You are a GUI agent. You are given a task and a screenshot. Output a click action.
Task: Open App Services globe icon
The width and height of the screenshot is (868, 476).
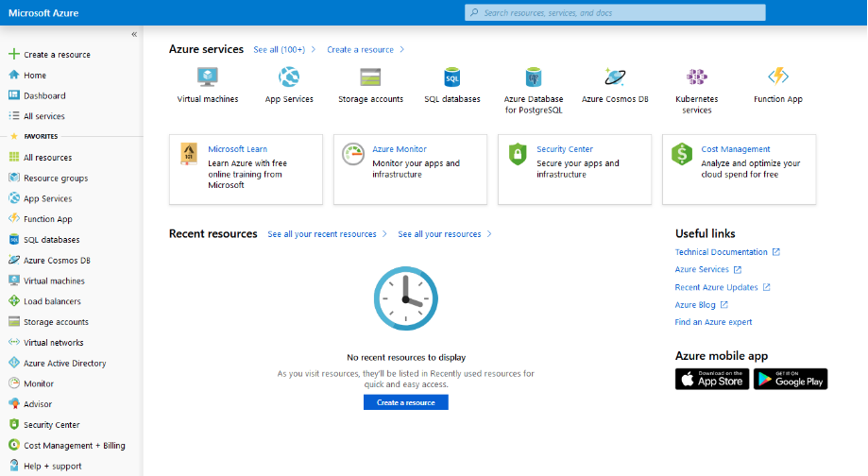pos(289,76)
